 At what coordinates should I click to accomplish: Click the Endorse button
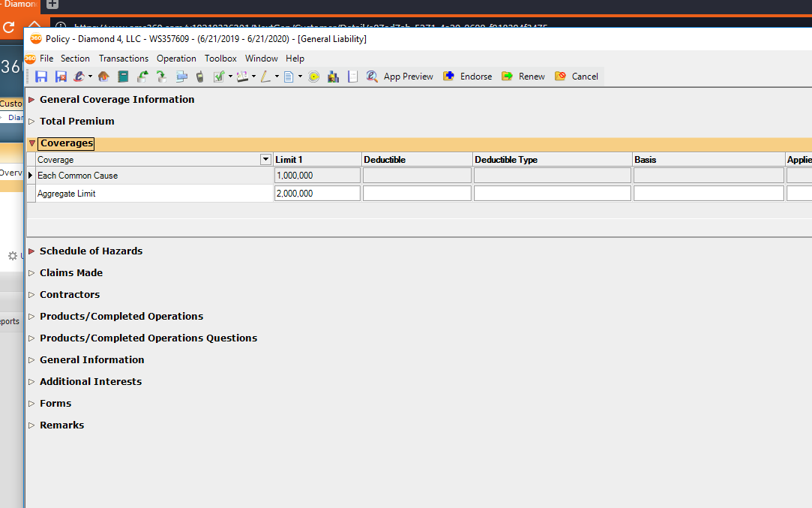tap(468, 77)
